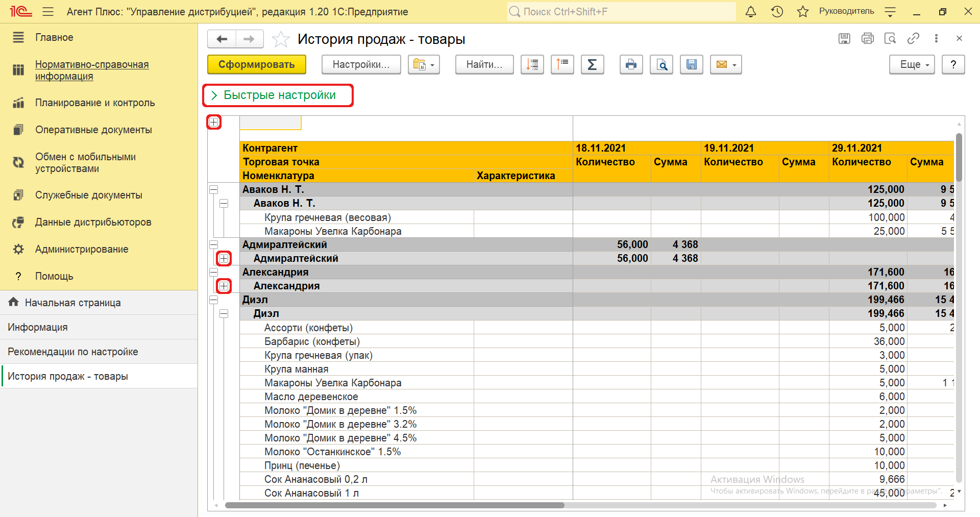Image resolution: width=980 pixels, height=517 pixels.
Task: Open the title bar settings menu
Action: (x=890, y=11)
